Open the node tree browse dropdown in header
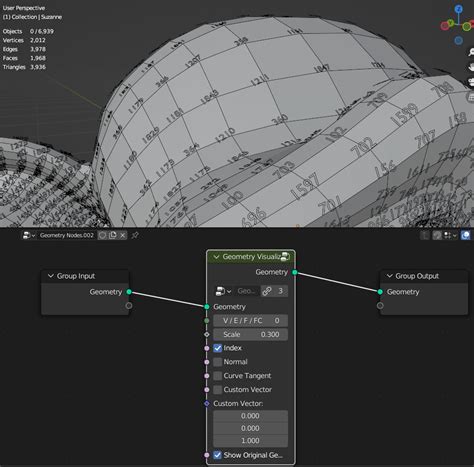The width and height of the screenshot is (474, 467). point(29,235)
